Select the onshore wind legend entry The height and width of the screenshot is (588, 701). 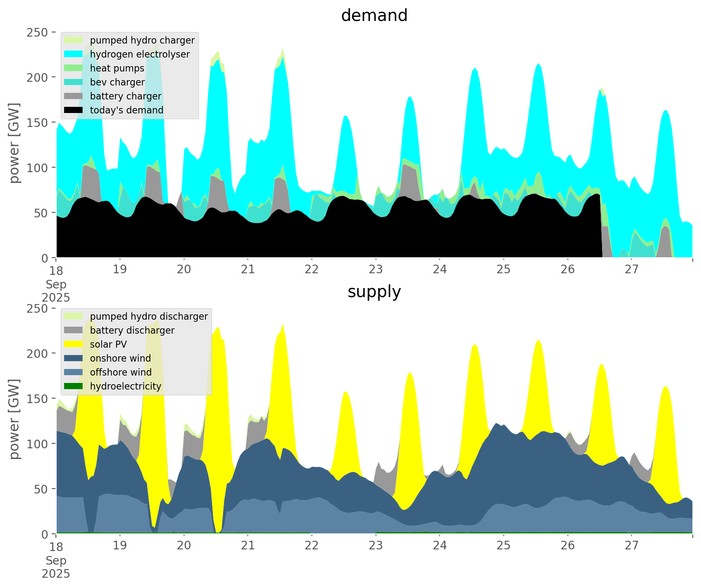[120, 358]
